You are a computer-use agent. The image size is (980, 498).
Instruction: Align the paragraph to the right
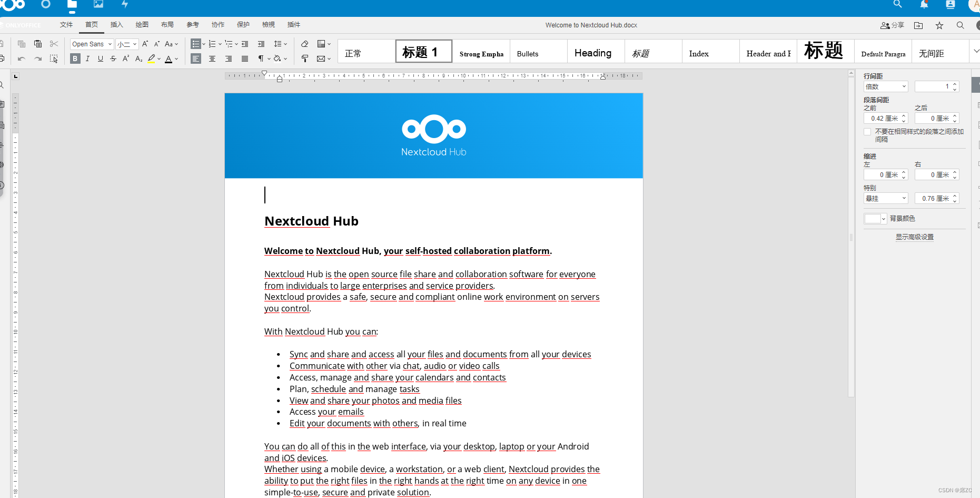229,59
